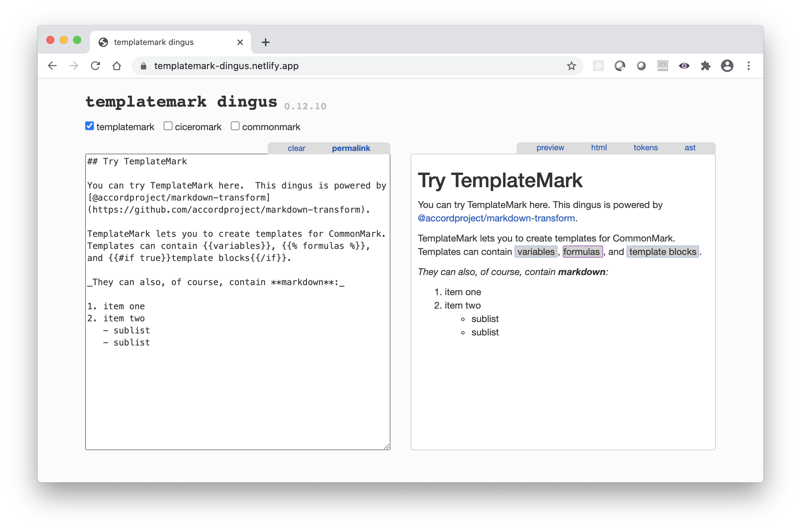Enable the commonmark checkbox
The height and width of the screenshot is (532, 801).
[235, 126]
